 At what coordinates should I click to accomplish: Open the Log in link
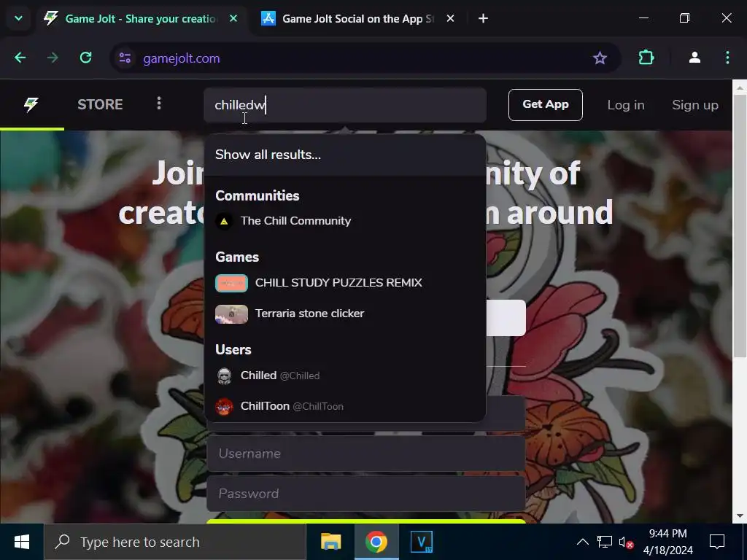(625, 105)
